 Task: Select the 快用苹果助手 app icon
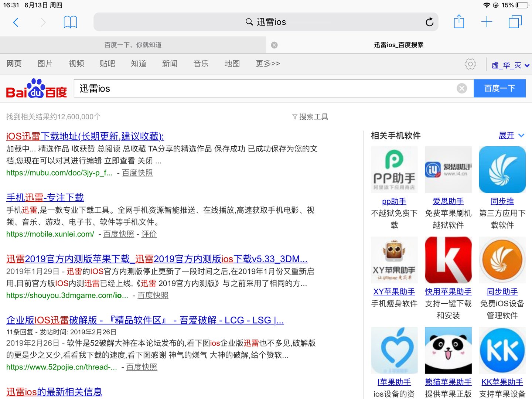(x=448, y=260)
